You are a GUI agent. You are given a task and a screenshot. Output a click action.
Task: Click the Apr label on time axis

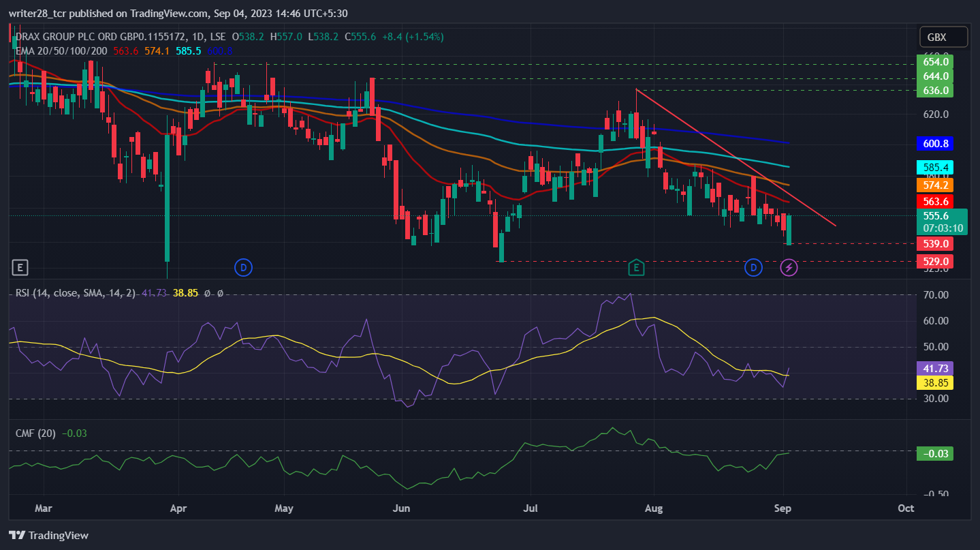(x=178, y=508)
